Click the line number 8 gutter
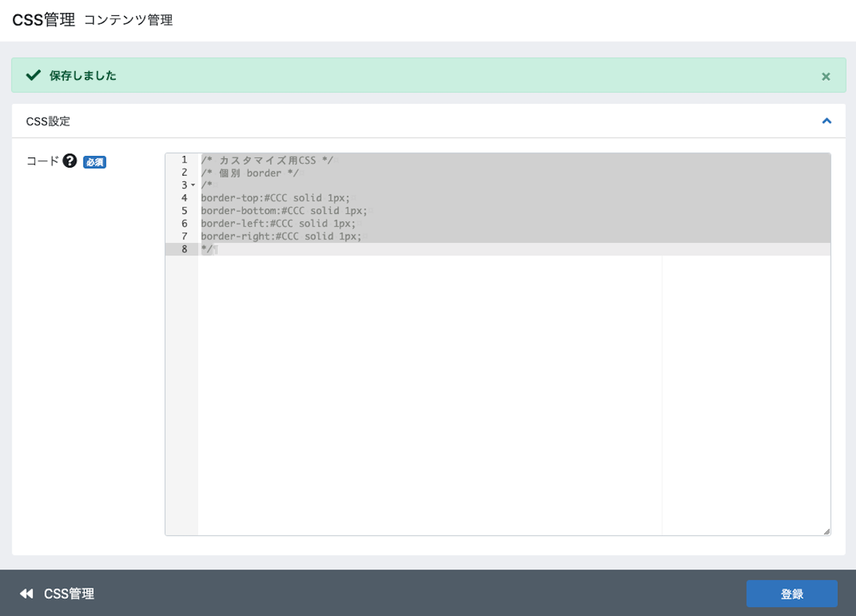The height and width of the screenshot is (616, 856). [x=184, y=249]
